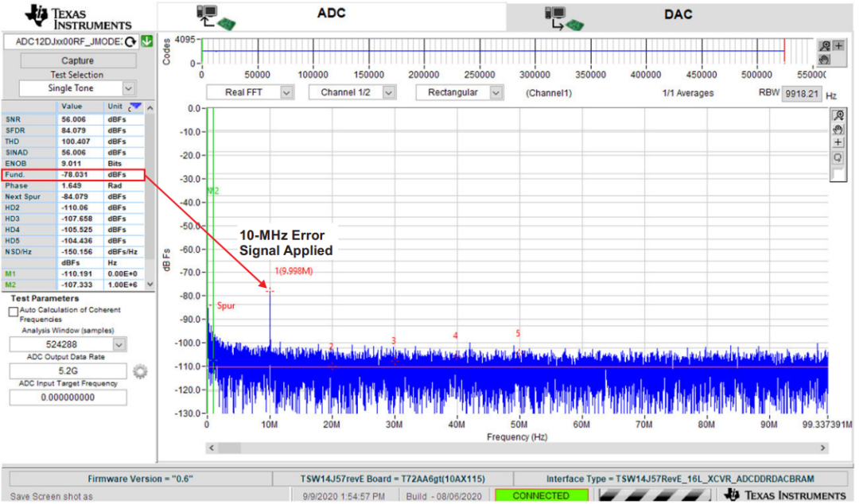
Task: Open the Analysis Window samples dropdown
Action: [119, 344]
